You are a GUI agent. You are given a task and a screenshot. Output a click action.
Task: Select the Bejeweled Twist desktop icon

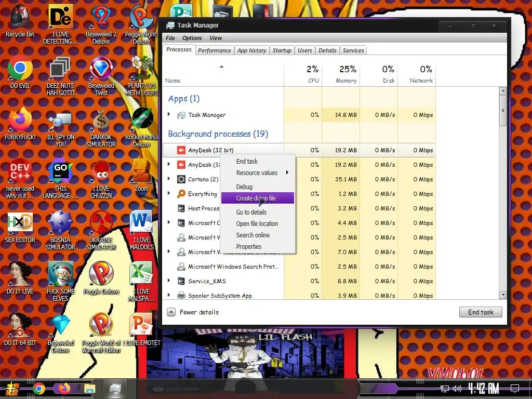(101, 76)
